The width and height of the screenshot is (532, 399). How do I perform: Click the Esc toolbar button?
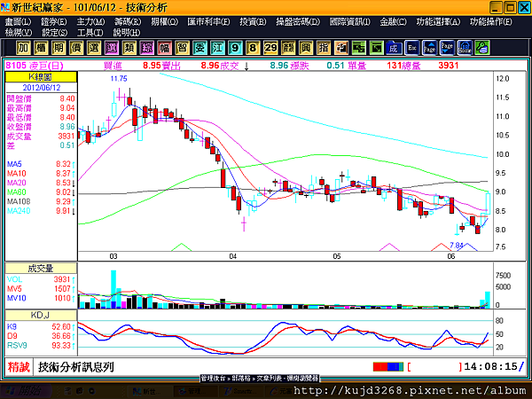(x=412, y=48)
